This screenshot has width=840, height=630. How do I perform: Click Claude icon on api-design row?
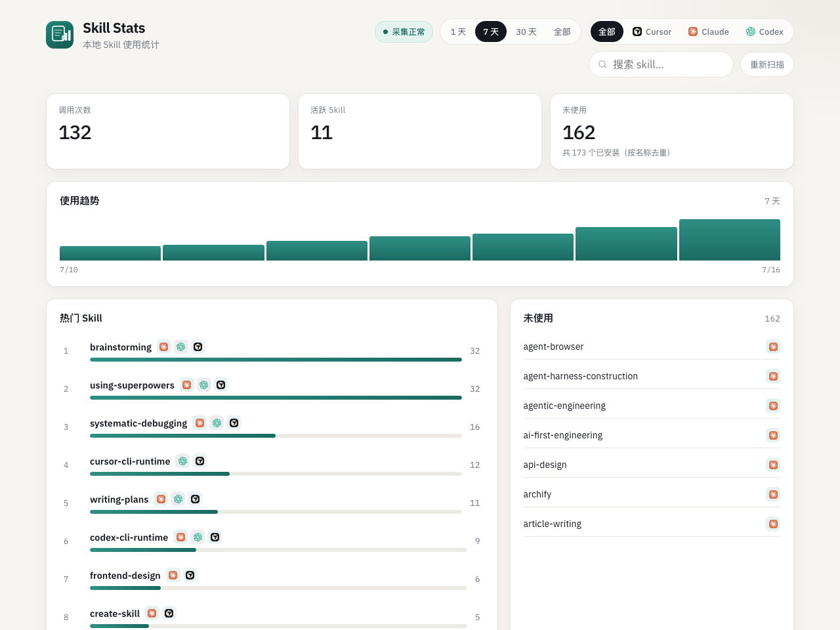774,465
